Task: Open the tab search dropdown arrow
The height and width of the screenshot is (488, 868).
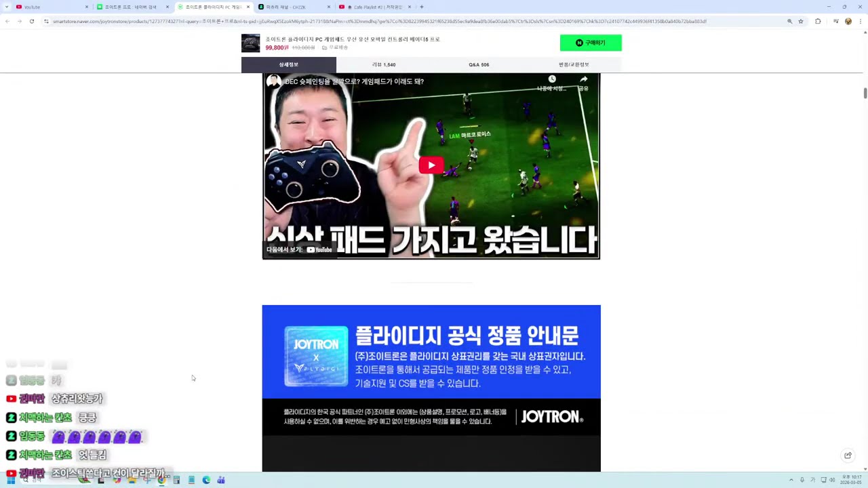Action: click(6, 7)
